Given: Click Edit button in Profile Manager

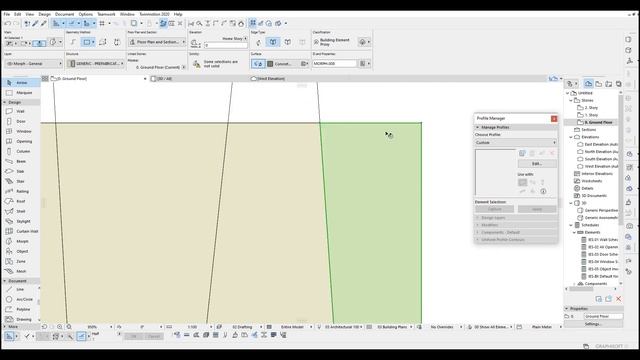Looking at the screenshot, I should [x=537, y=164].
